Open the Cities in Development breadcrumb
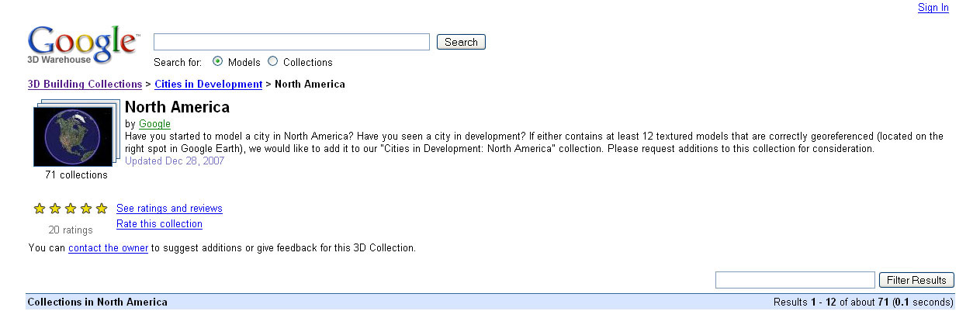980x311 pixels. tap(208, 84)
